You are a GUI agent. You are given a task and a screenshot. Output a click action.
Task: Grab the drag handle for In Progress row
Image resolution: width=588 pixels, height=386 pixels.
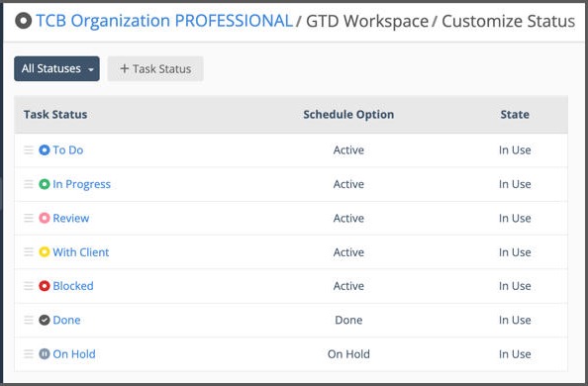click(29, 184)
